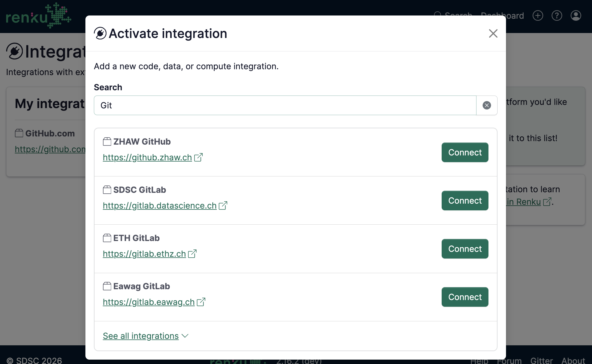Click the external link icon beside gitlab.datascience.ch

point(223,205)
